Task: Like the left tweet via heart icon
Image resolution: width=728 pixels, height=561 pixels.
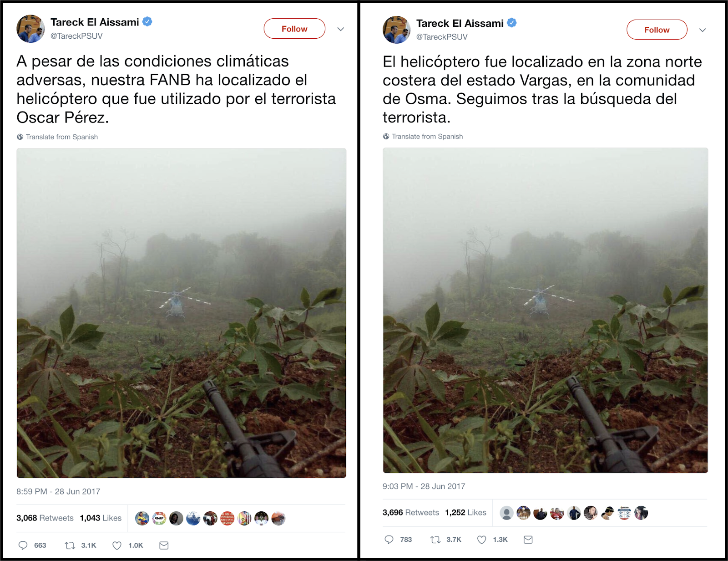Action: [117, 545]
